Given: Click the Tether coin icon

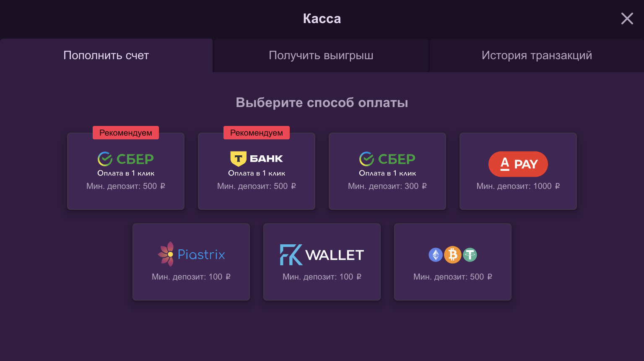Looking at the screenshot, I should click(x=470, y=255).
